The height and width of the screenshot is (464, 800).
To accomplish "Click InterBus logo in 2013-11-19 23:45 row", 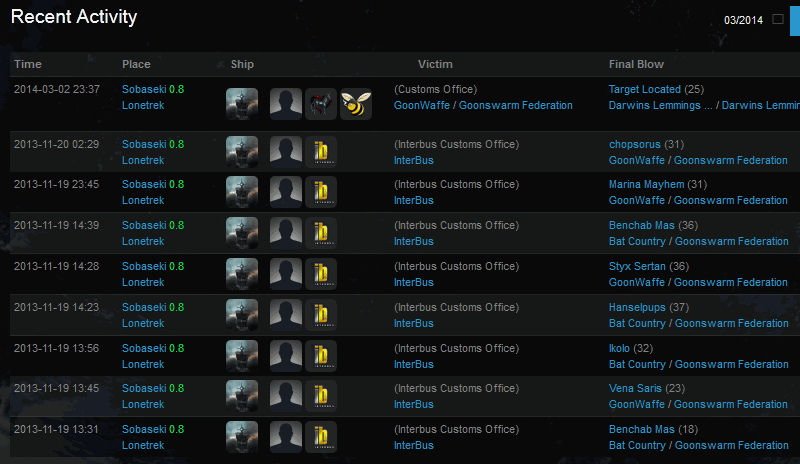I will (x=321, y=192).
